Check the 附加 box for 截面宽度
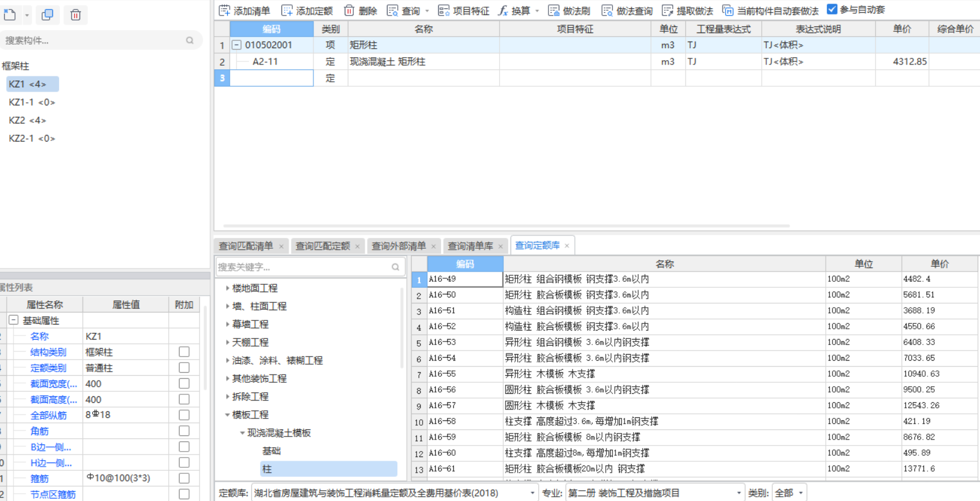The image size is (980, 501). tap(184, 383)
